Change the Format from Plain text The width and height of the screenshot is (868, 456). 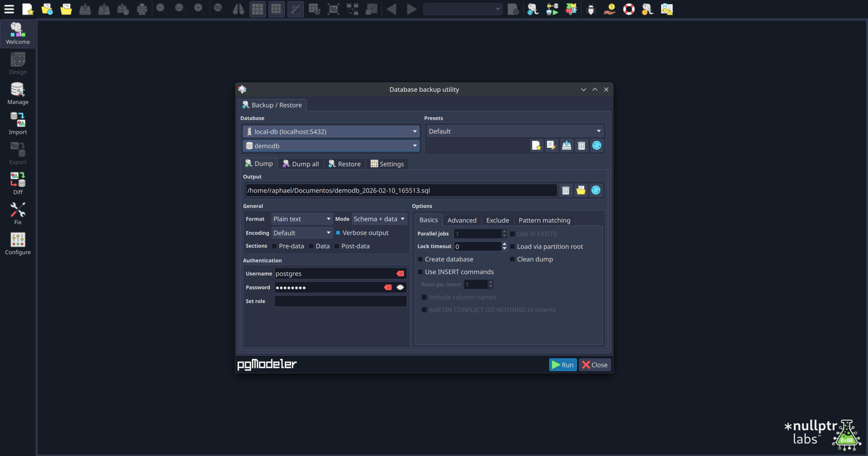(x=301, y=219)
